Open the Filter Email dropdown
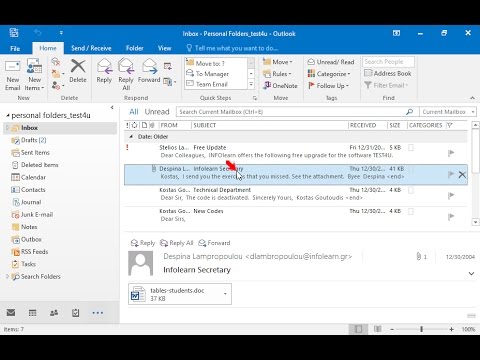Viewport: 480px width, 360px height. [x=386, y=85]
